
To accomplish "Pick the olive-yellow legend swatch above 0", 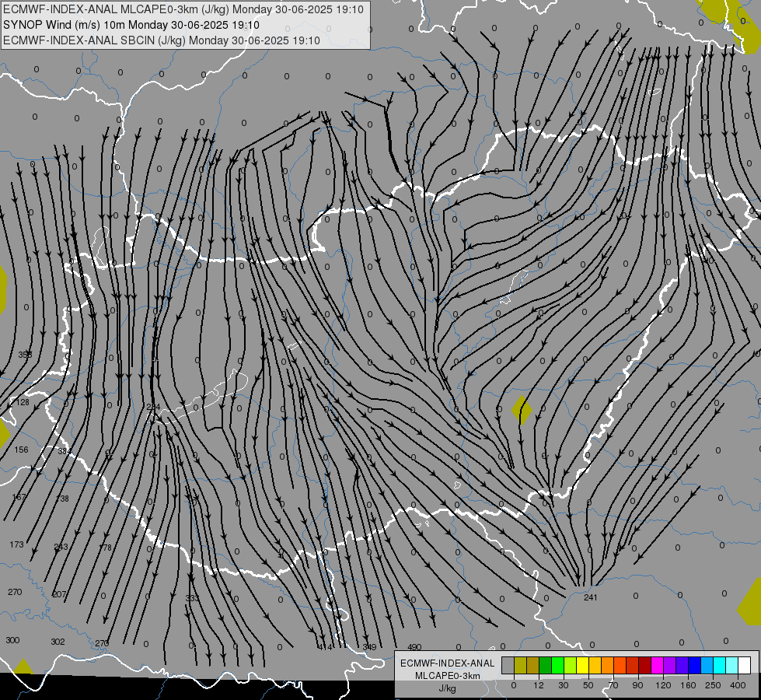I will click(x=521, y=665).
